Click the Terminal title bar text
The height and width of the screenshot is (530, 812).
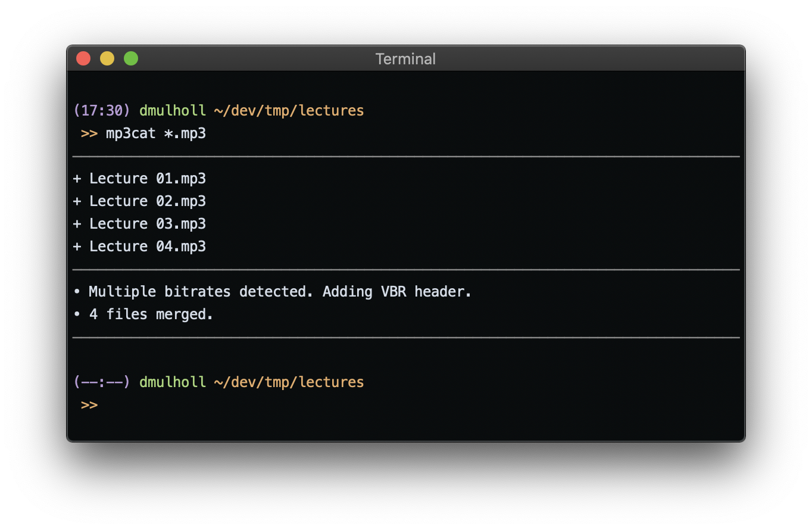(x=405, y=59)
